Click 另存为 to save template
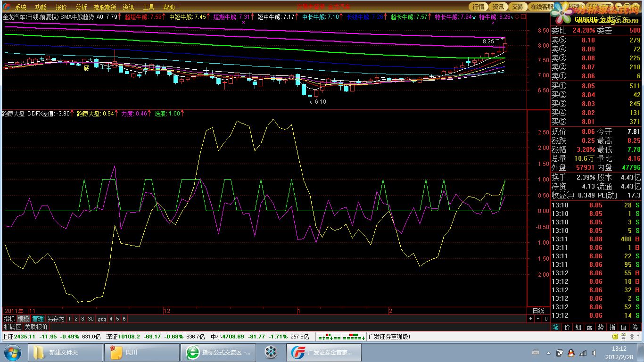This screenshot has height=362, width=644. [x=56, y=319]
